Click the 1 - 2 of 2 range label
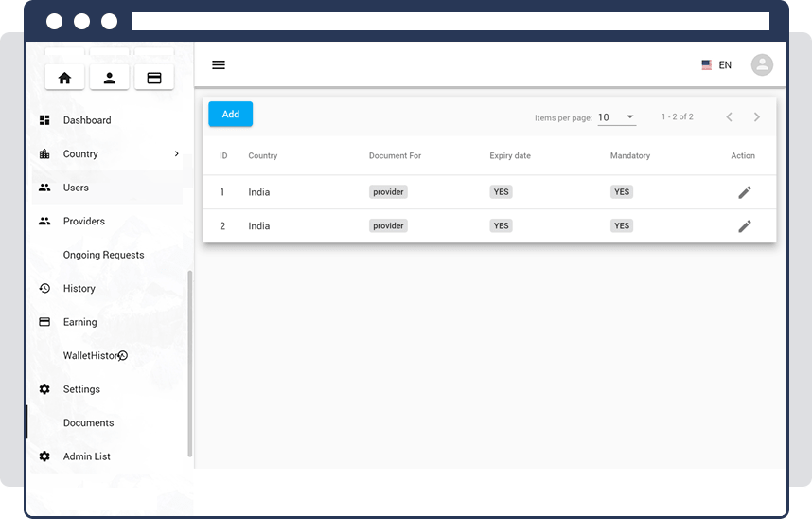 click(678, 117)
